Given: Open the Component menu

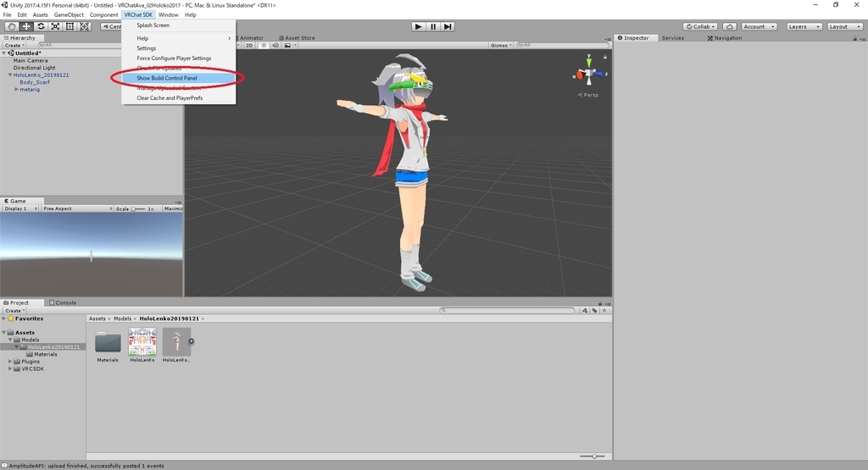Looking at the screenshot, I should coord(103,15).
